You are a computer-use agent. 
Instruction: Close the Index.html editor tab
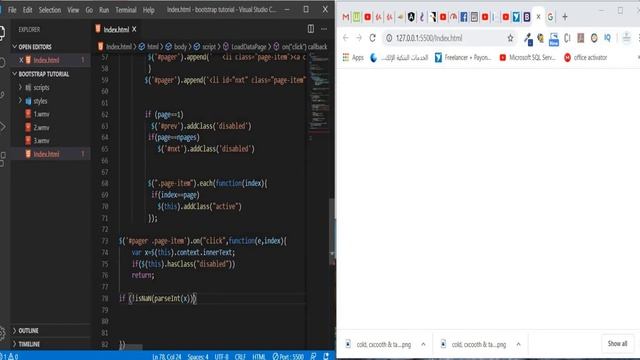[134, 29]
